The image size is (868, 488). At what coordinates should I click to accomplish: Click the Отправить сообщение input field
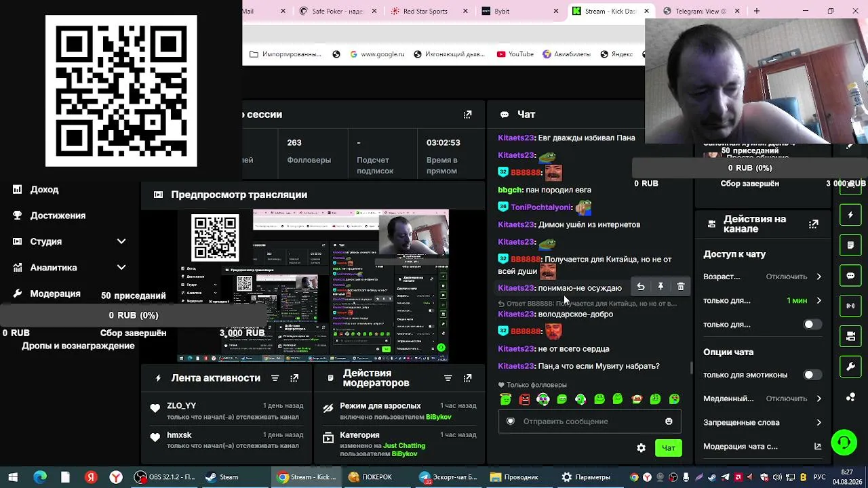click(589, 422)
